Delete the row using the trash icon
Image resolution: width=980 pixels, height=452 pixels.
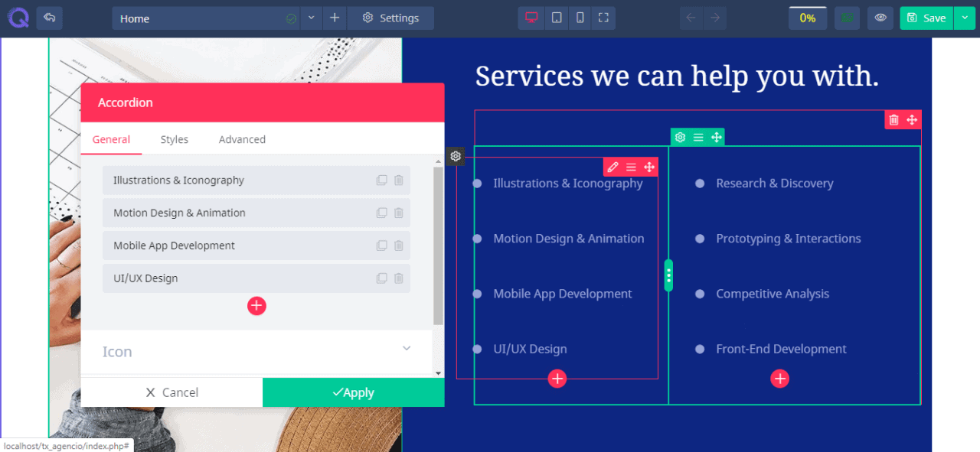893,119
